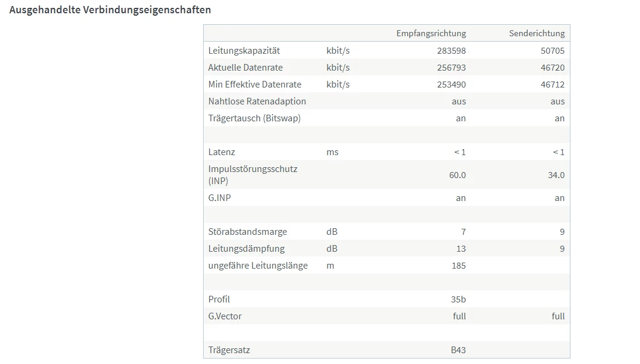The height and width of the screenshot is (364, 640).
Task: Click the Ausgehandelte Verbindungseigenschaften heading
Action: pyautogui.click(x=110, y=10)
